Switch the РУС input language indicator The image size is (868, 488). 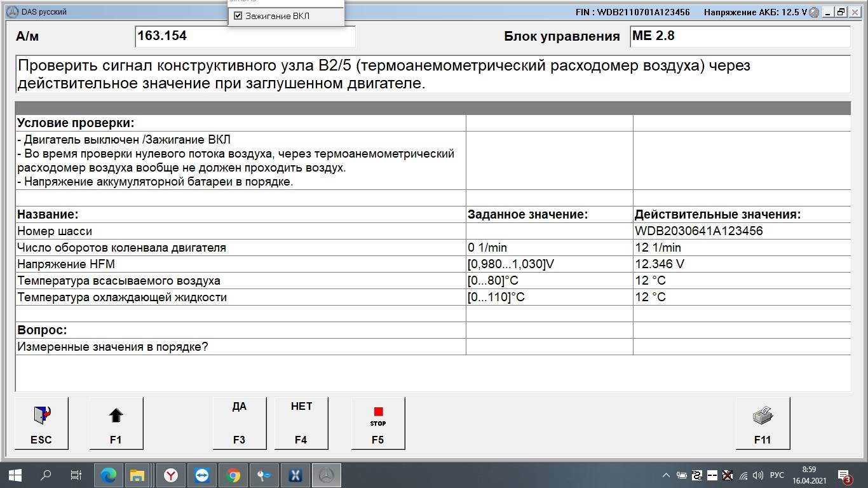click(x=776, y=475)
